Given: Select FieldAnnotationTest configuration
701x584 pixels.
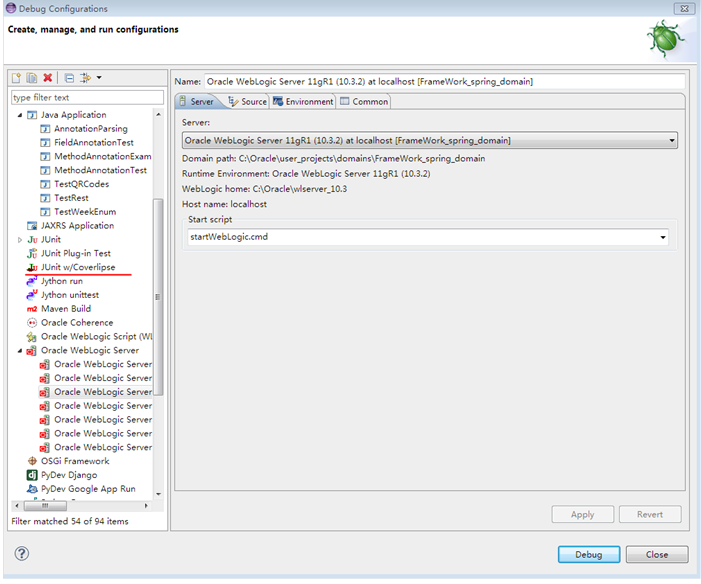Looking at the screenshot, I should 94,143.
